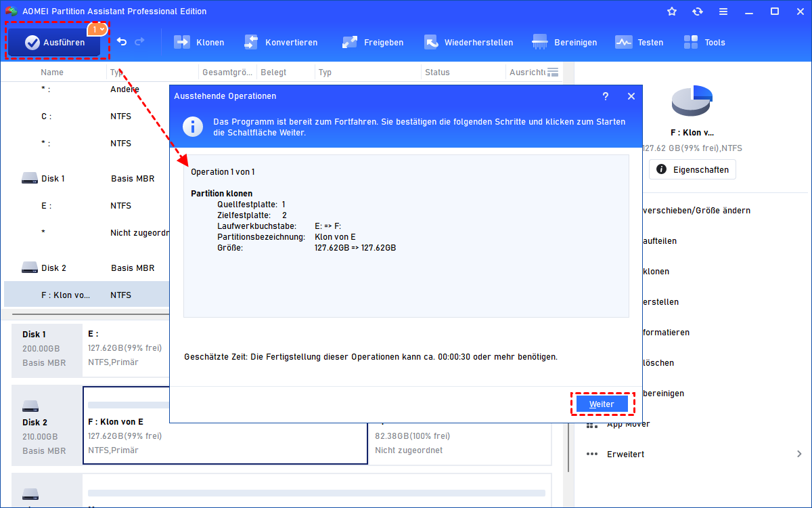The height and width of the screenshot is (508, 812).
Task: Open the Wiederherstellen toolbar menu
Action: (468, 42)
